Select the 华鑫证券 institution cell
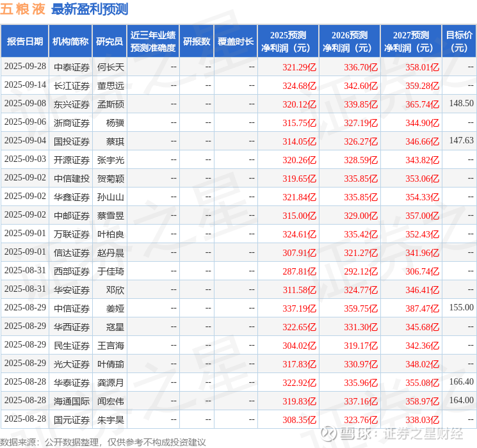 coord(72,196)
